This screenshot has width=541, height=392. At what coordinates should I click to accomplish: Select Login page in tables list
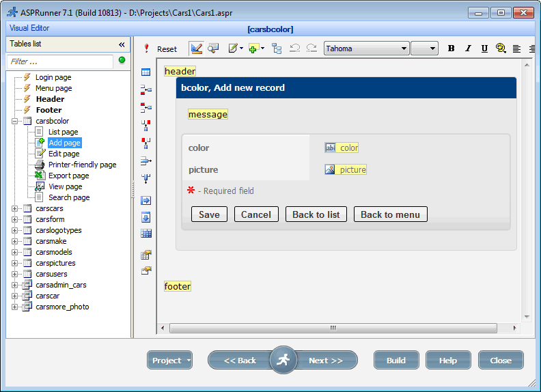53,77
